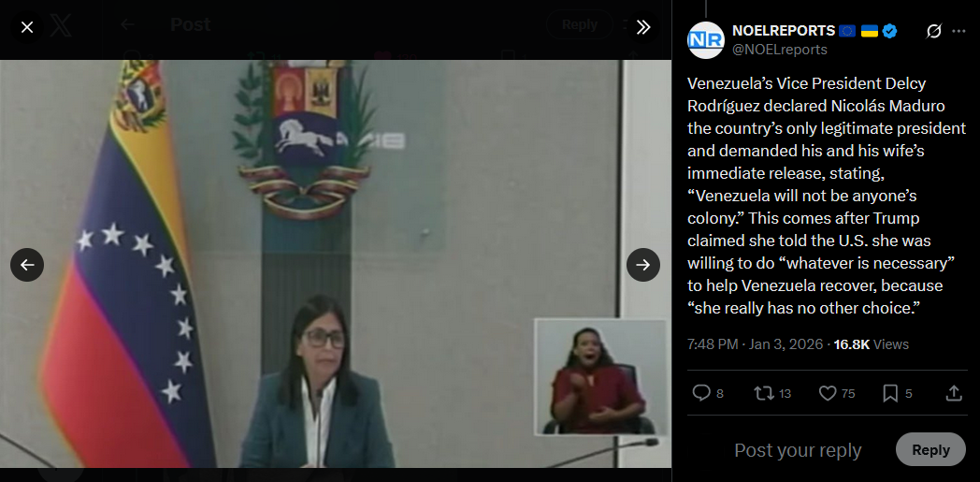Open the Grok explain icon
This screenshot has width=980, height=482.
coord(933,31)
